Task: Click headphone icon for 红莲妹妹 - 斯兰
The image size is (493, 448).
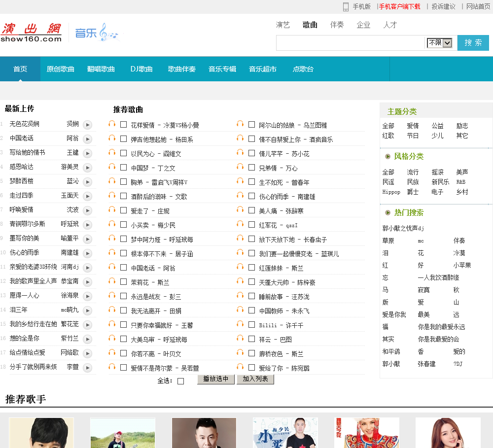Action: pos(240,267)
